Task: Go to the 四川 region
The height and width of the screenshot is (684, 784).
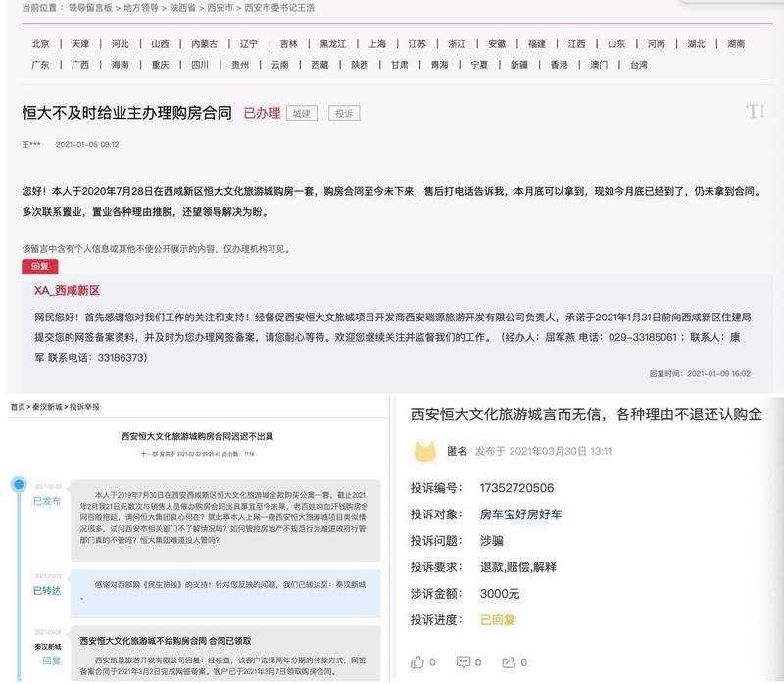Action: [201, 65]
